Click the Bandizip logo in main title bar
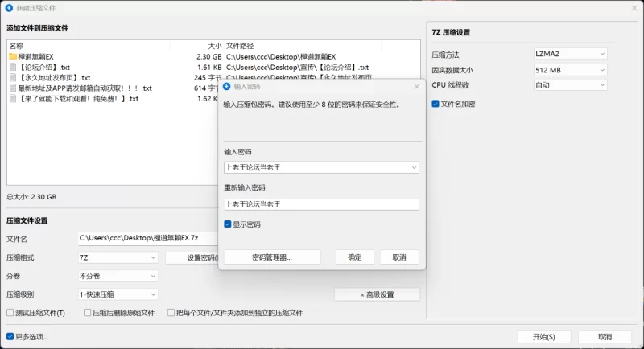 9,8
